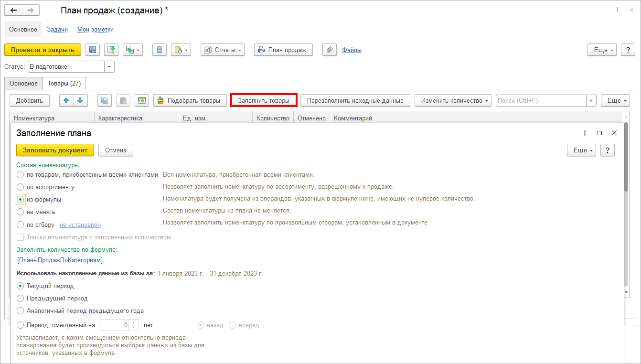Click Подобрать товары button
The image size is (641, 364).
click(x=190, y=100)
